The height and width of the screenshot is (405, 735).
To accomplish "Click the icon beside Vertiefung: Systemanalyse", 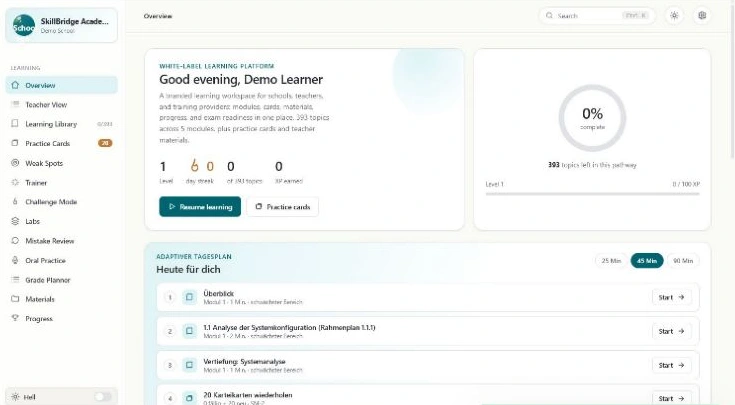I will 189,365.
